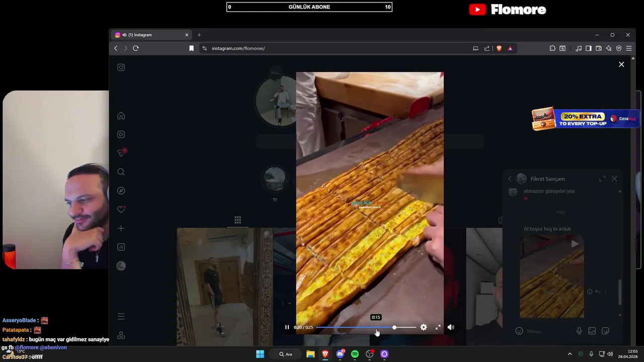Viewport: 644px width, 362px height.
Task: Toggle the browser sidebar panel
Action: coord(589,48)
